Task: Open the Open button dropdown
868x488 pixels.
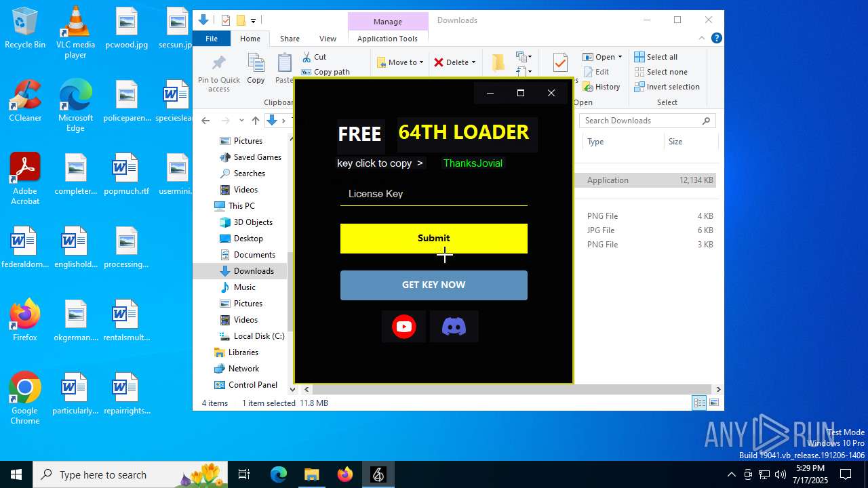Action: (x=619, y=57)
